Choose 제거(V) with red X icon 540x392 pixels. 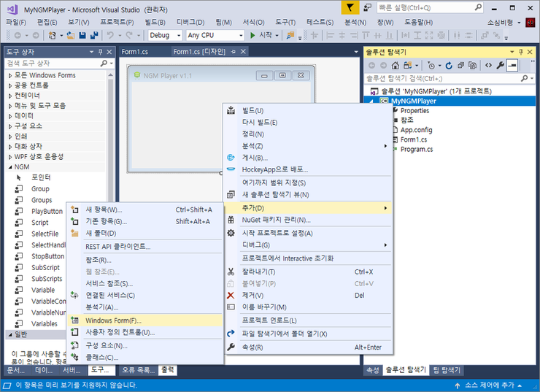point(308,295)
